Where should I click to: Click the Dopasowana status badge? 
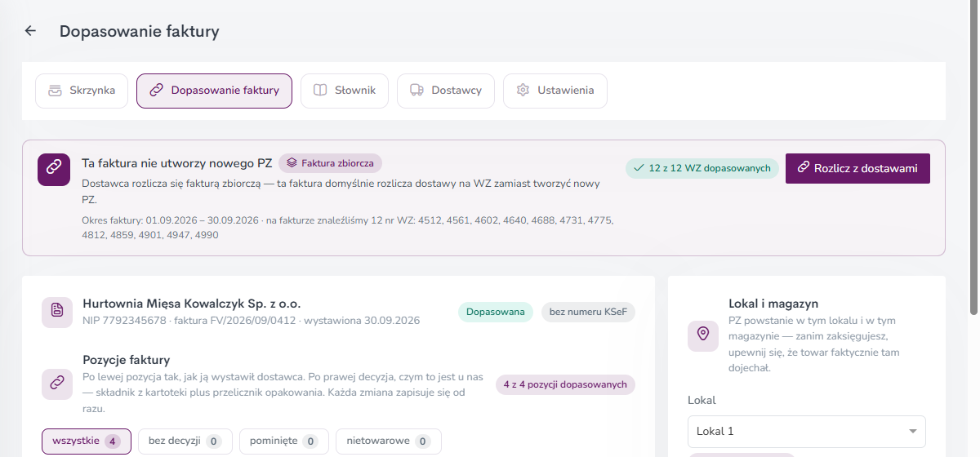tap(496, 312)
